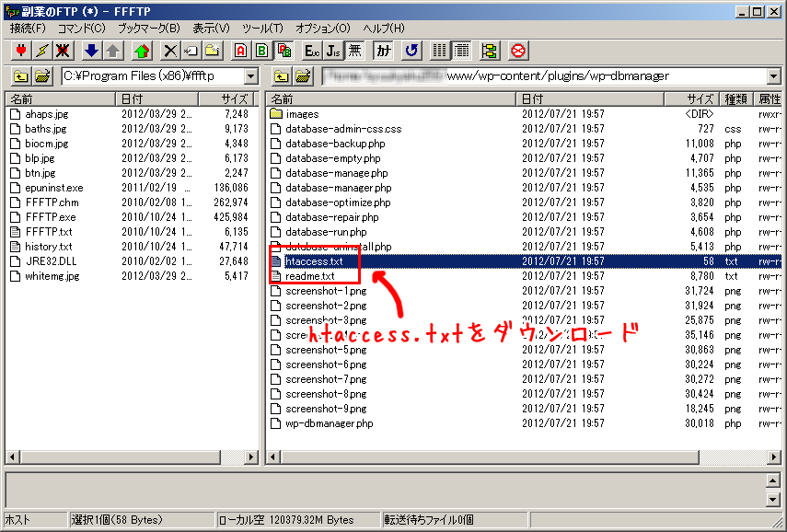Click the blue Download arrow icon
Screen dimensions: 787x532
click(x=91, y=51)
